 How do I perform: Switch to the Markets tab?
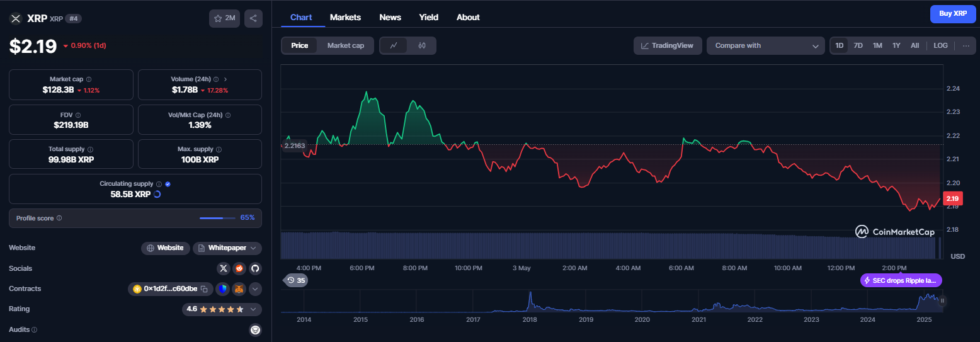345,17
